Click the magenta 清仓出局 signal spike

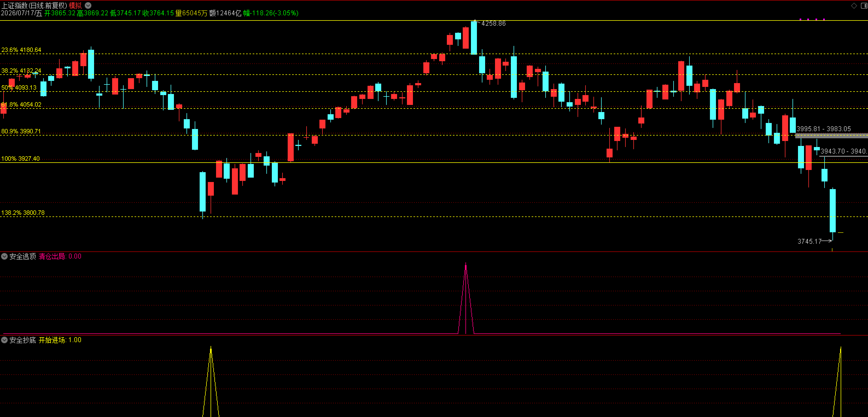[466, 298]
